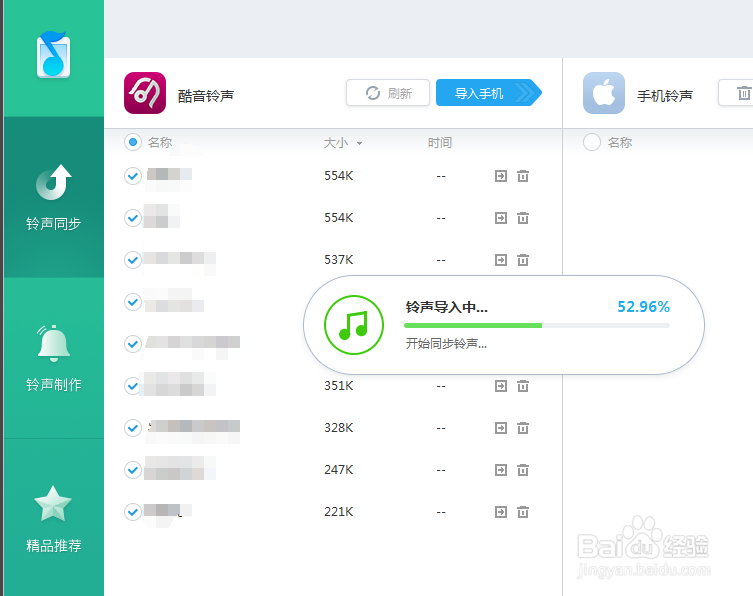Click the 铃声导入中... status title
The height and width of the screenshot is (596, 753).
[x=447, y=307]
